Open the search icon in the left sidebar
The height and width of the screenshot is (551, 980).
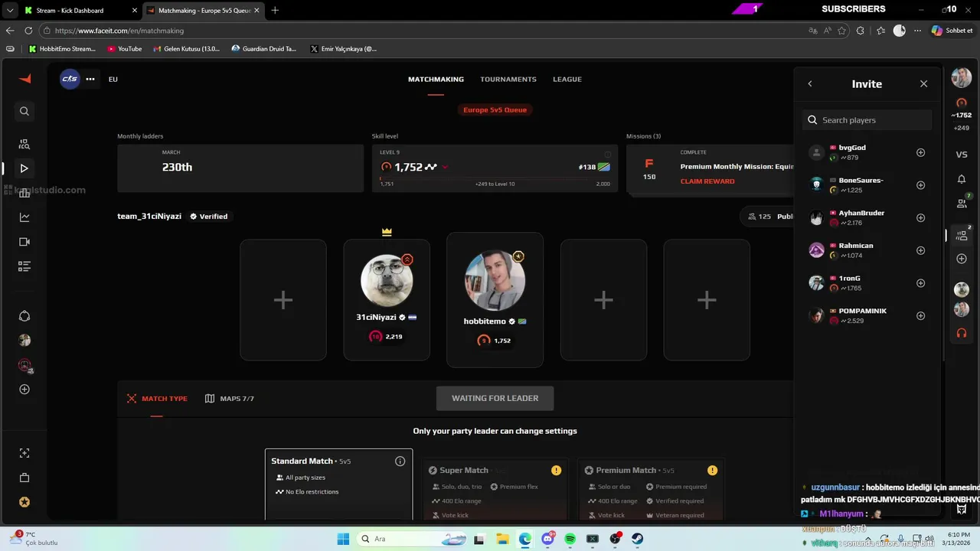click(24, 112)
